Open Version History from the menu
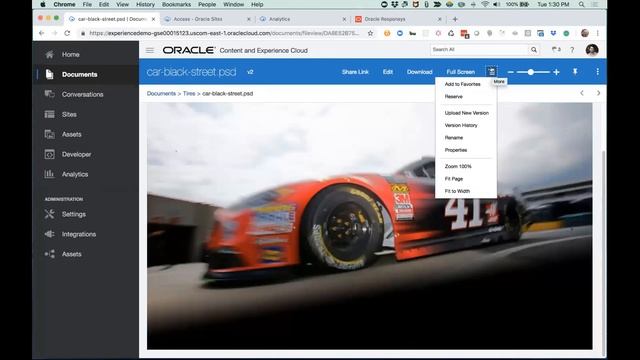 [461, 125]
